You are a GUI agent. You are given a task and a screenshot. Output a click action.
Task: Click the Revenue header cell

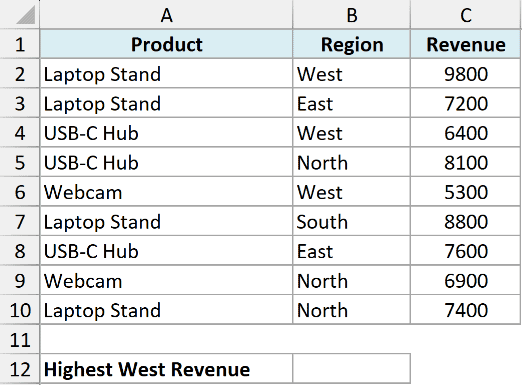[x=466, y=44]
